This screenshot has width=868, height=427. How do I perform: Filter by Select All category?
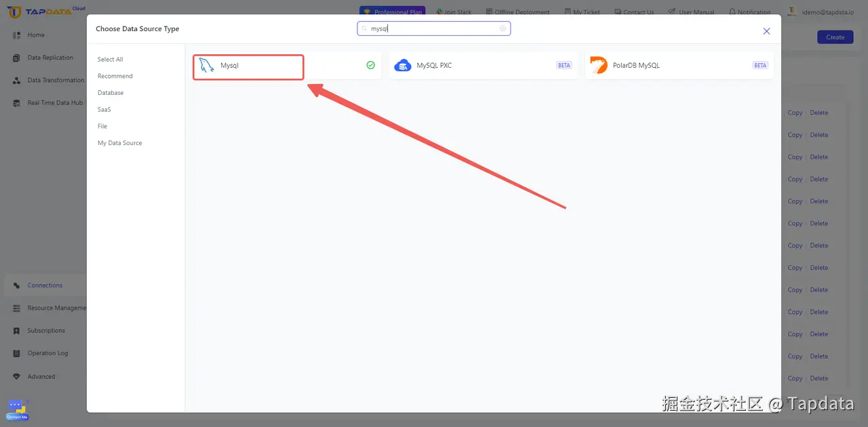click(x=111, y=60)
